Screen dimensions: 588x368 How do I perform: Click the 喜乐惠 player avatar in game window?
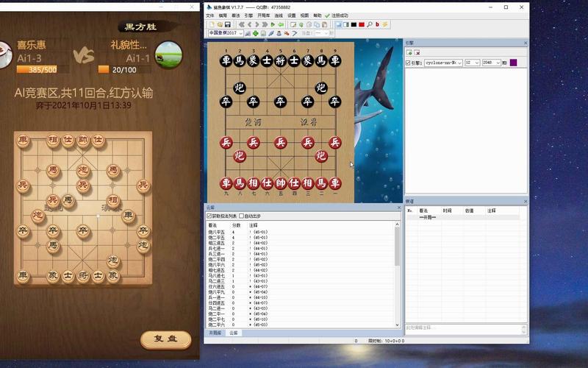pos(4,54)
